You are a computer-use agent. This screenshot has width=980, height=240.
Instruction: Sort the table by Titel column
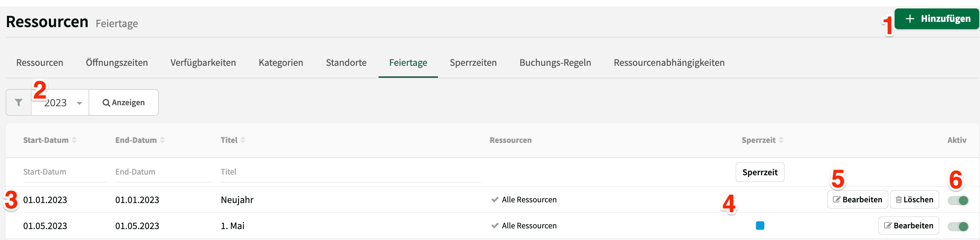tap(244, 140)
